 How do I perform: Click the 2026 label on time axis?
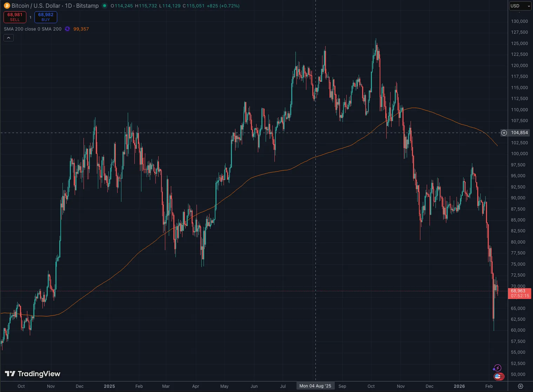point(459,386)
